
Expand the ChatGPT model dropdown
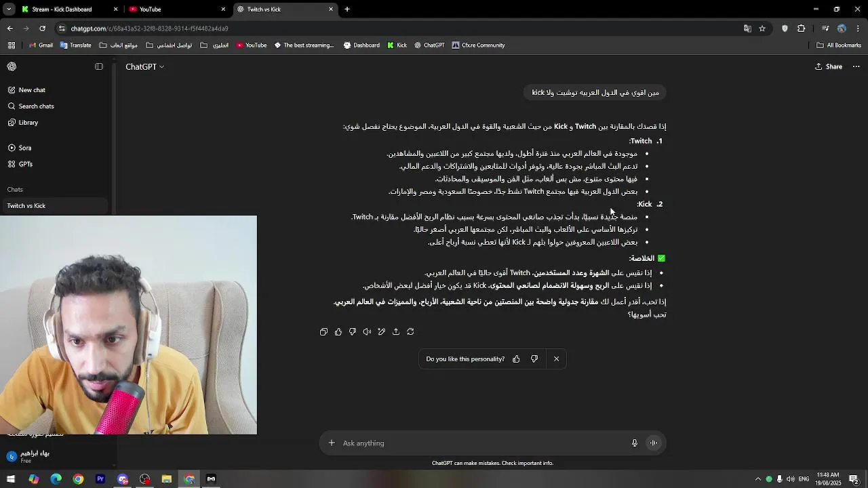pos(144,66)
